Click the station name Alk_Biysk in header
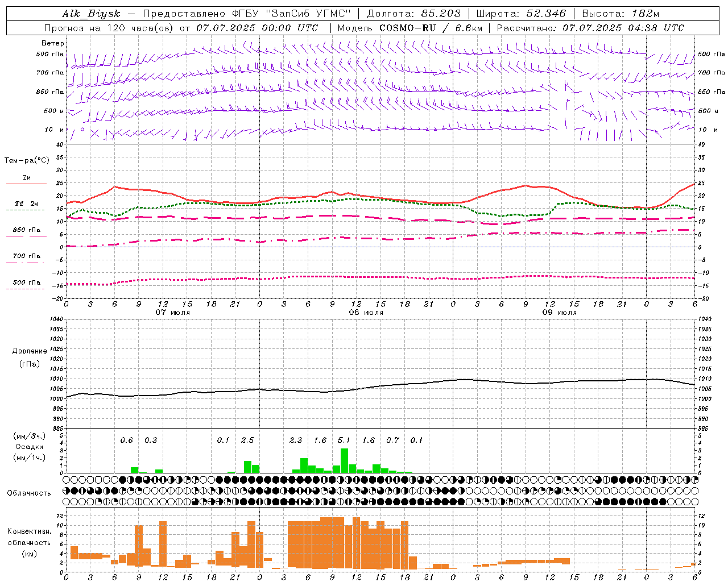Screen dimensions: 728x582 [x=91, y=14]
